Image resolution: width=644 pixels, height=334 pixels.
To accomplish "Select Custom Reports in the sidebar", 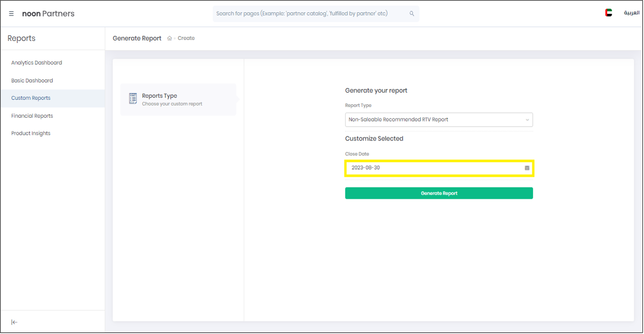I will click(31, 98).
